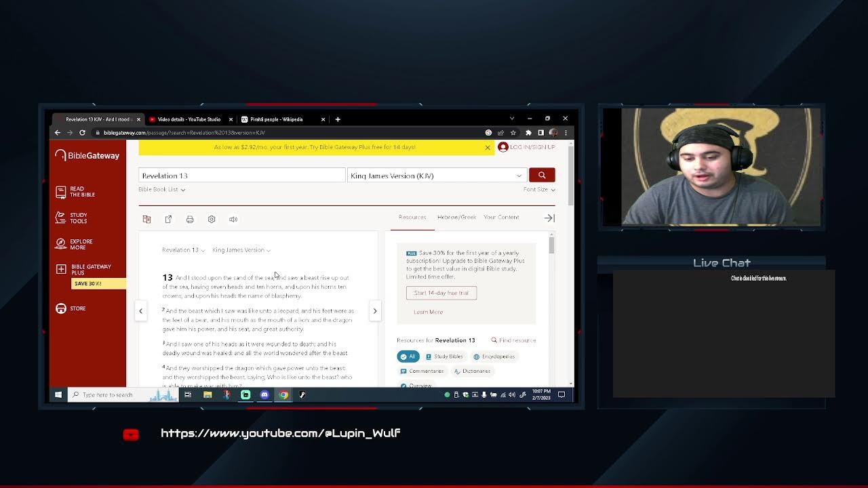
Task: Click browser back arrow
Action: [x=58, y=133]
